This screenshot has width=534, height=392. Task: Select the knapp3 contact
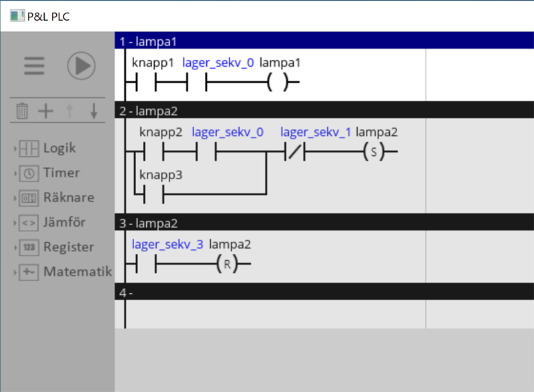coord(154,195)
